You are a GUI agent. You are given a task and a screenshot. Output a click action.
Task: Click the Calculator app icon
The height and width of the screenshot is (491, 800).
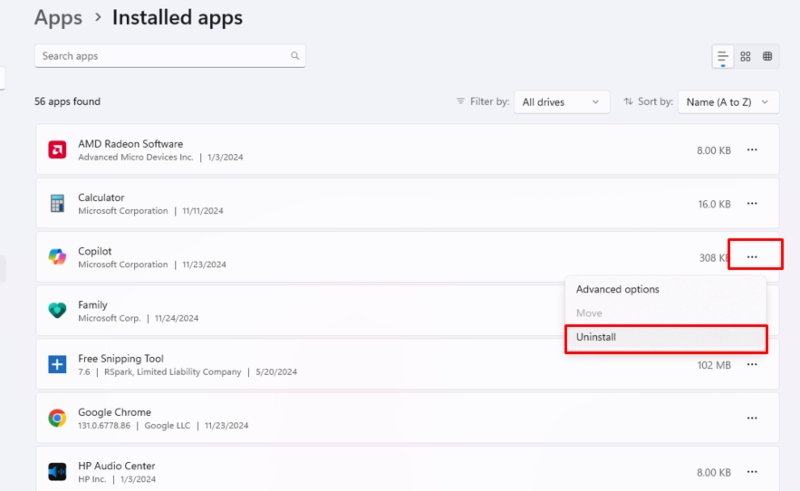click(57, 204)
